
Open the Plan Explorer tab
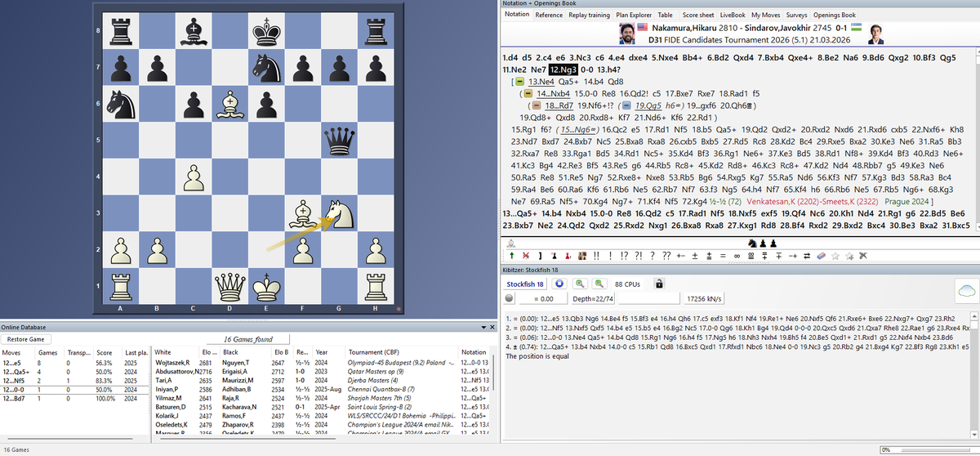(x=634, y=15)
